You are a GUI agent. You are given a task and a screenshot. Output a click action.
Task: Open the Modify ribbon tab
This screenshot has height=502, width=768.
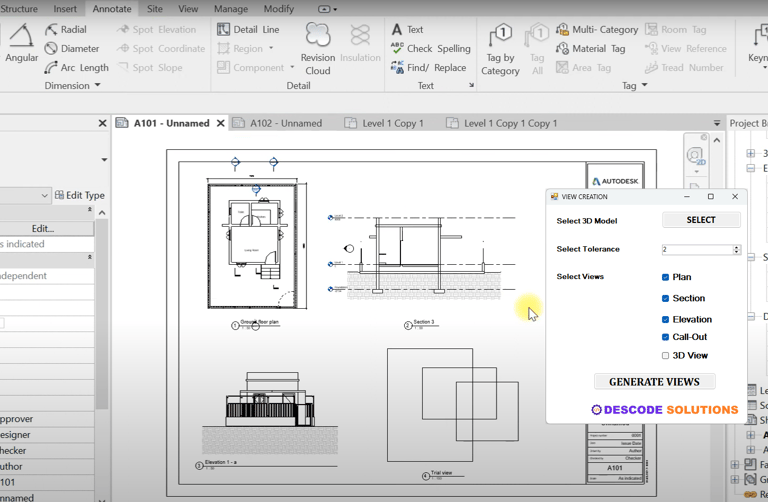point(279,9)
